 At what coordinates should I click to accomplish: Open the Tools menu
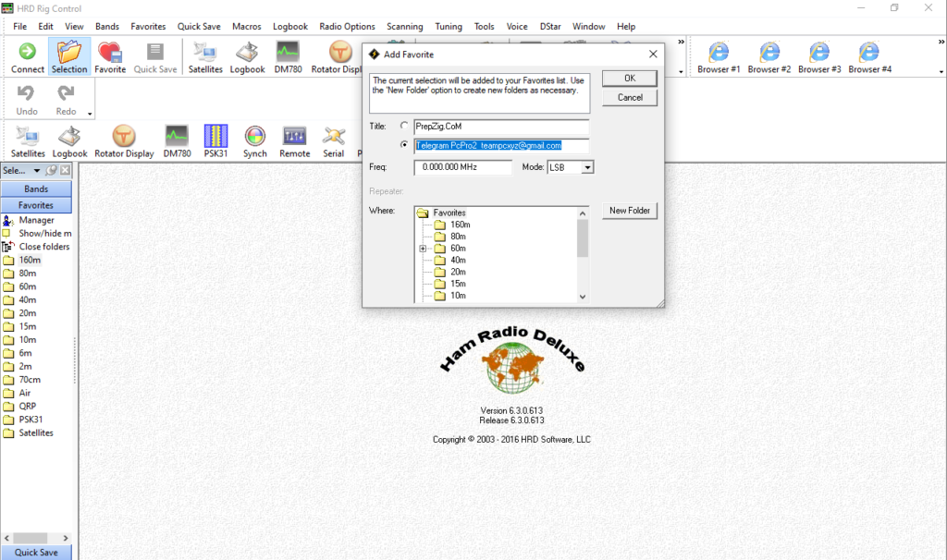(484, 27)
